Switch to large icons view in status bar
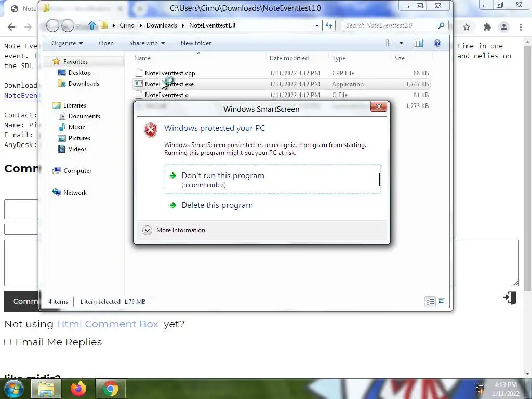The image size is (532, 399). pos(442,302)
